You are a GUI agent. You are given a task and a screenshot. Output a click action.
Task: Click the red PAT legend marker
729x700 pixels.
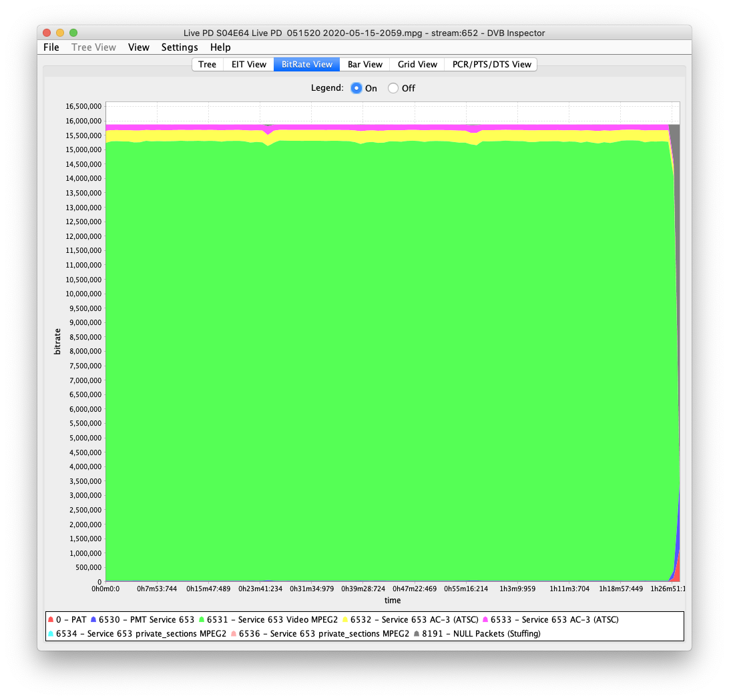(x=51, y=620)
